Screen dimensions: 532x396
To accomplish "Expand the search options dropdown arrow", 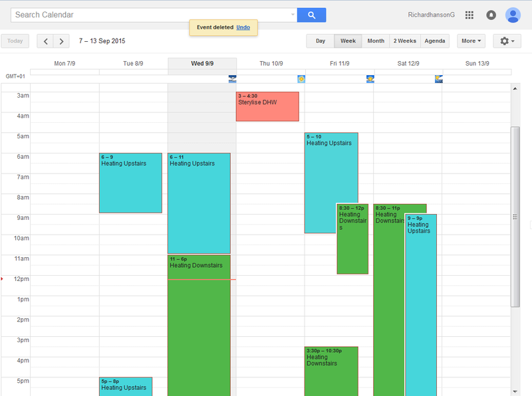I will (293, 15).
